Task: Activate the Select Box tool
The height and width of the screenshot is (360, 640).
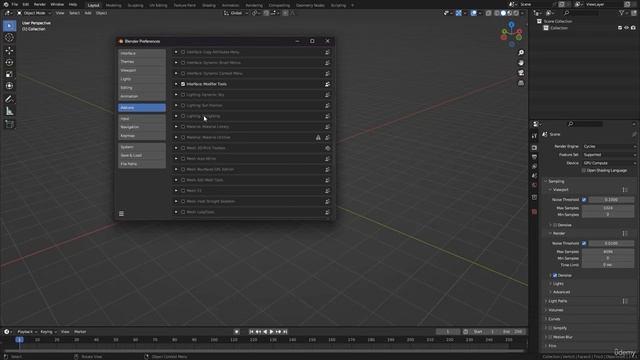Action: point(9,26)
